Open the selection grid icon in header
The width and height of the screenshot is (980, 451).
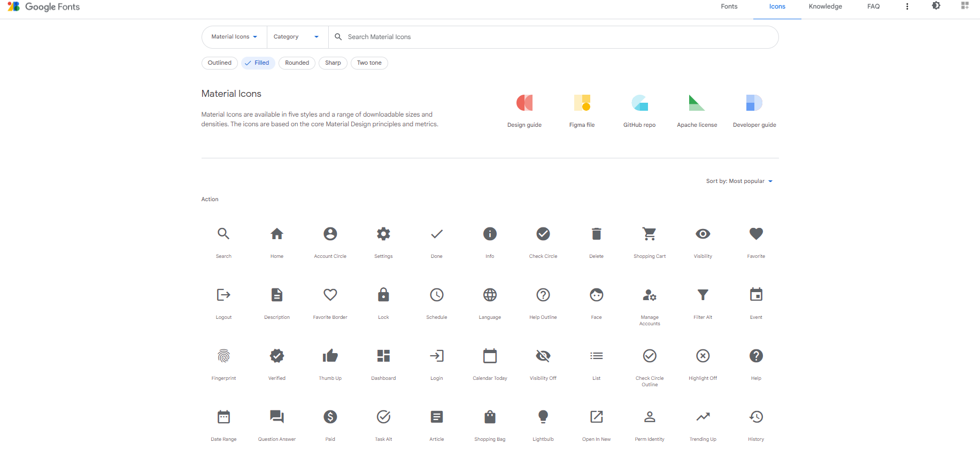click(x=965, y=6)
